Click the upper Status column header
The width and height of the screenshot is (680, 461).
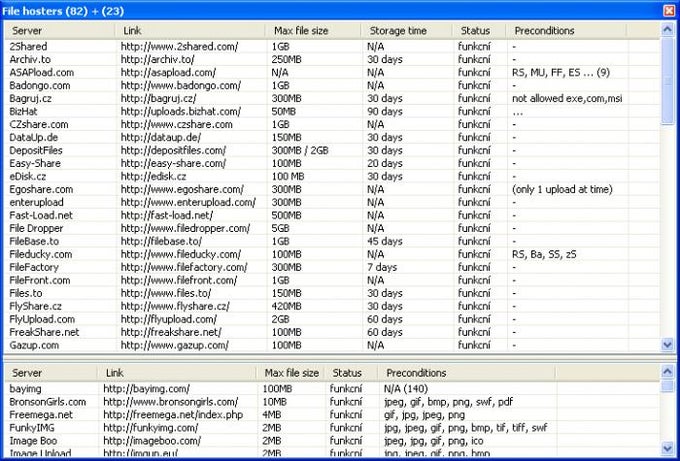click(479, 31)
